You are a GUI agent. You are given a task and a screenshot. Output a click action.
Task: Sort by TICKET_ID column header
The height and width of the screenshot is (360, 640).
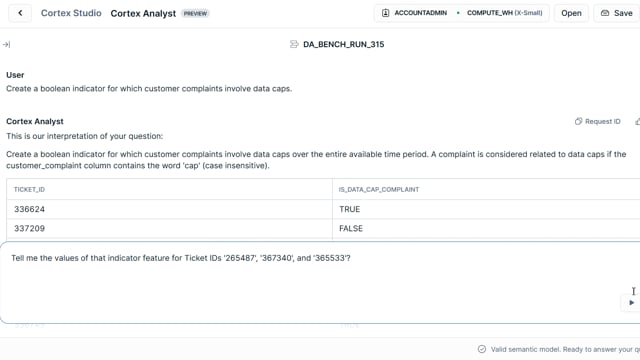point(29,189)
